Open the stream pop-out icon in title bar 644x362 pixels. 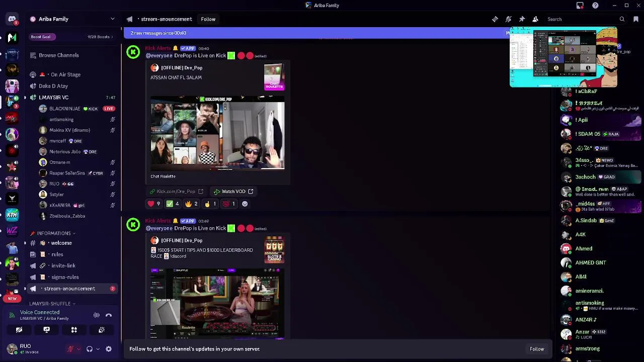580,6
